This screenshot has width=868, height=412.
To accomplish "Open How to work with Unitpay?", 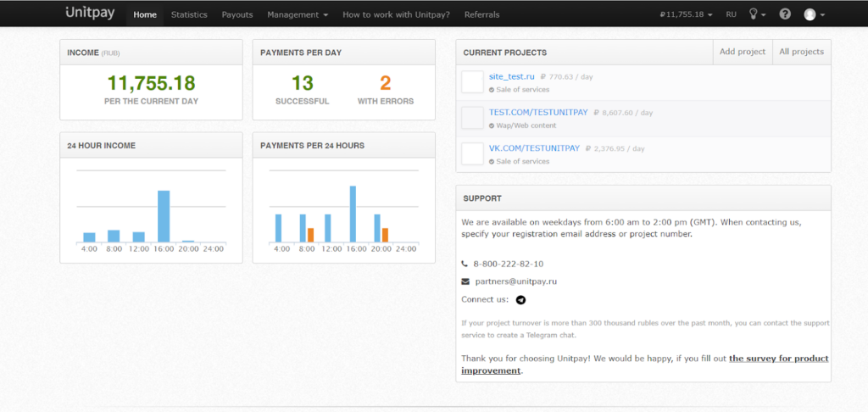I will 396,14.
